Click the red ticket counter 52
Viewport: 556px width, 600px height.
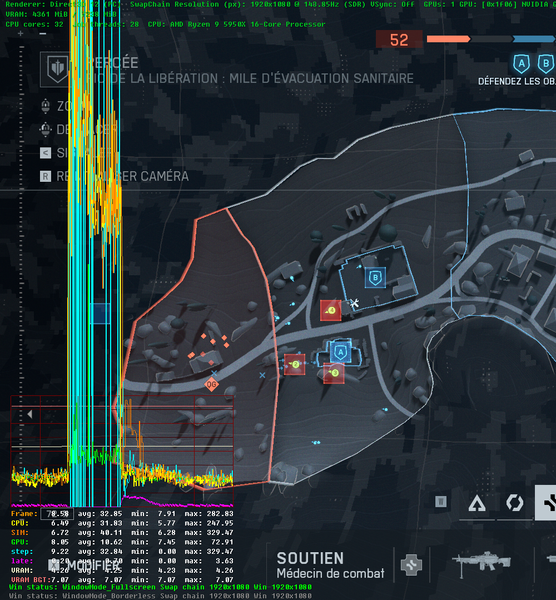click(x=399, y=40)
